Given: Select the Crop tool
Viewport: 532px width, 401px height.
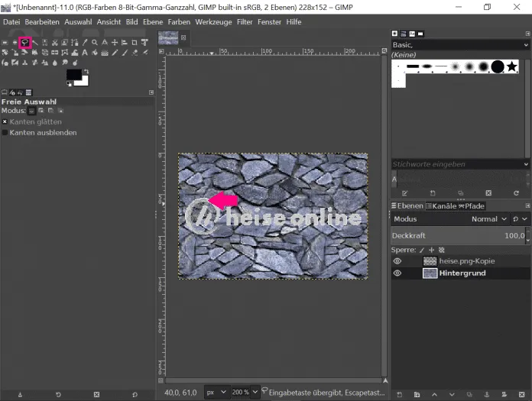Looking at the screenshot, I should tap(135, 42).
